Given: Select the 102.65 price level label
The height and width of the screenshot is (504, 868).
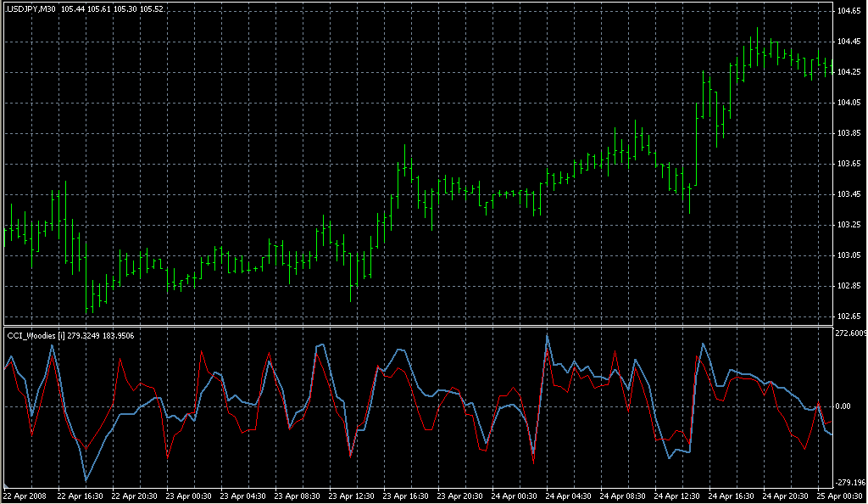Looking at the screenshot, I should click(x=850, y=316).
